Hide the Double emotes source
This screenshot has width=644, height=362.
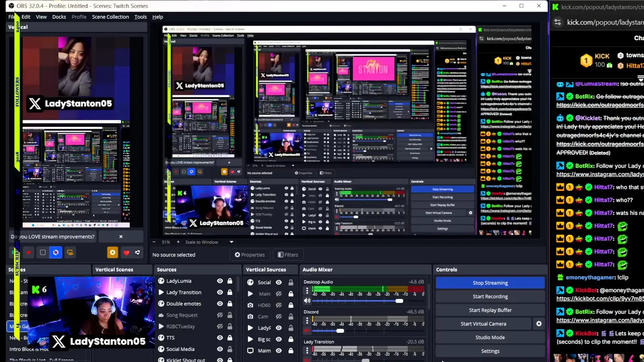pos(220,304)
